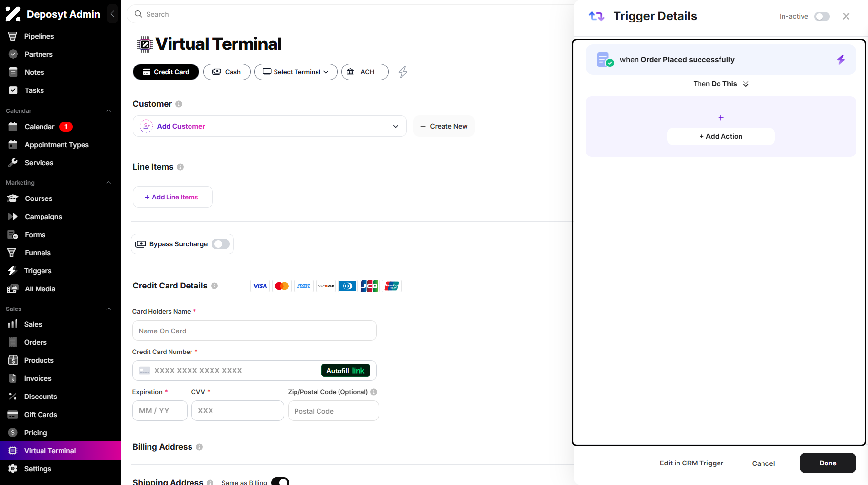Click the purple plus icon above Add Action
This screenshot has width=868, height=485.
[721, 118]
